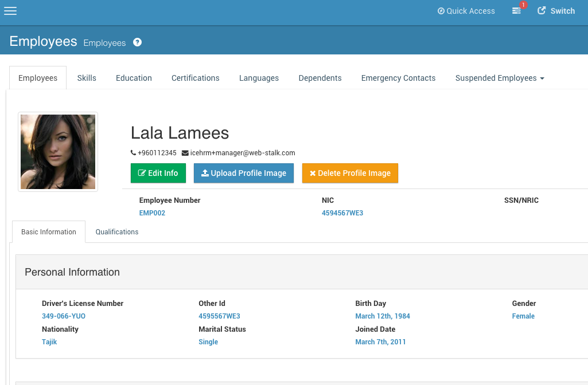
Task: Open the hamburger navigation menu
Action: tap(10, 11)
